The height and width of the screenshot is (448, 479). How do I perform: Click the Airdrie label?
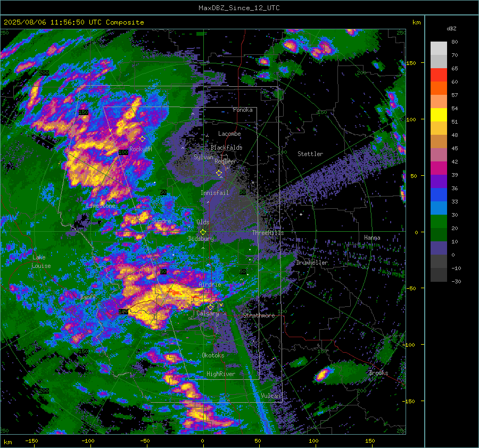click(x=210, y=284)
